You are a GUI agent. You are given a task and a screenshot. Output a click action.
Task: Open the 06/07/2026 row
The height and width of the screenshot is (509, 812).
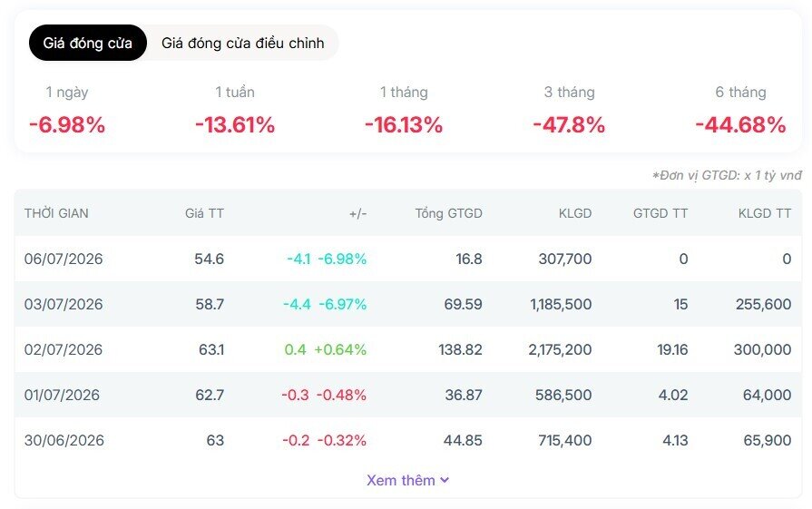coord(408,259)
